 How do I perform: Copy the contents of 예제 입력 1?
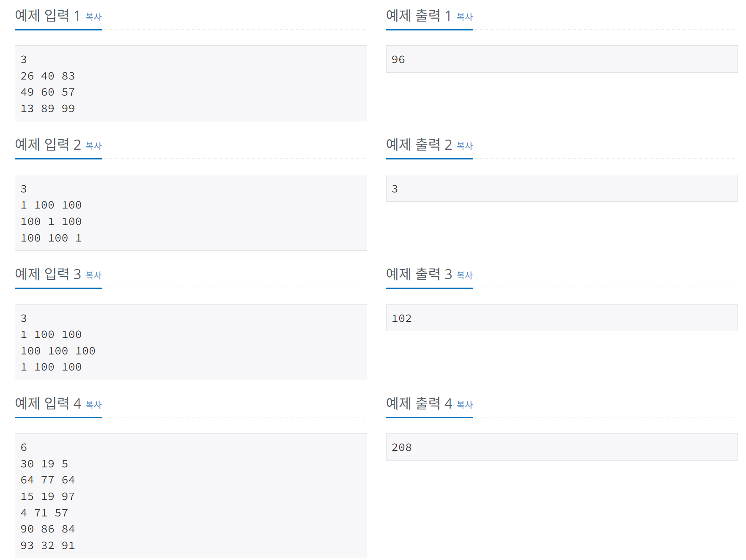coord(93,17)
